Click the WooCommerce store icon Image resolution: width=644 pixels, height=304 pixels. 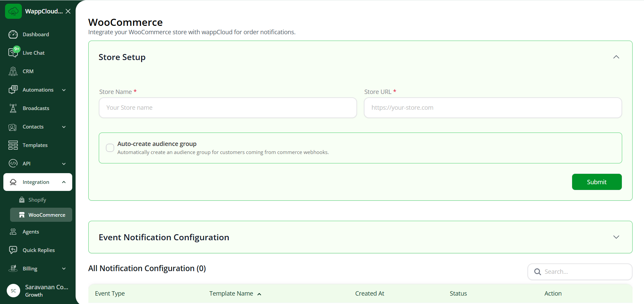22,215
